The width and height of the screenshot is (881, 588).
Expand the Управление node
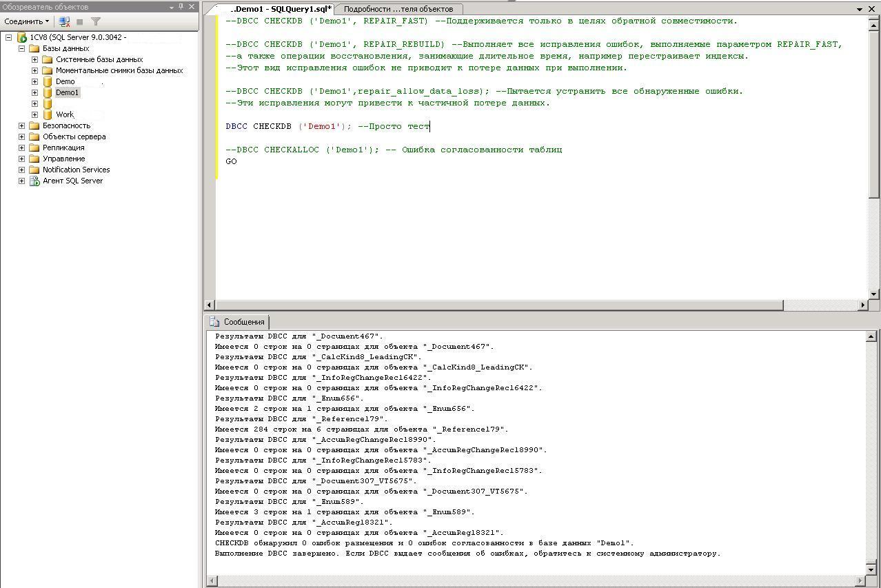(x=22, y=159)
